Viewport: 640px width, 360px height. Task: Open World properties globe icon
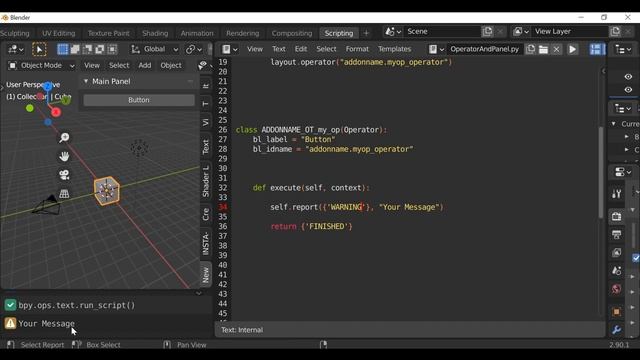[x=616, y=289]
